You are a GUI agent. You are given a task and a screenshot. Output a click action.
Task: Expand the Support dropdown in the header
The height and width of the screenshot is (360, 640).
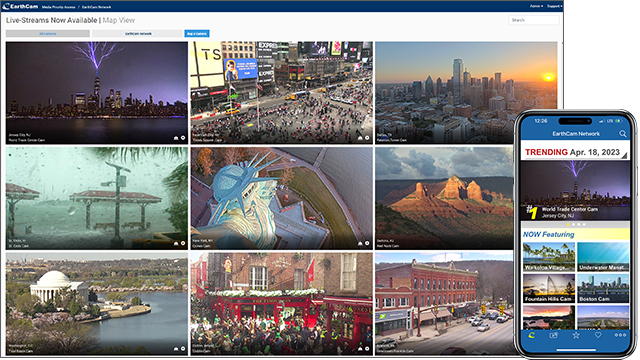pos(554,6)
